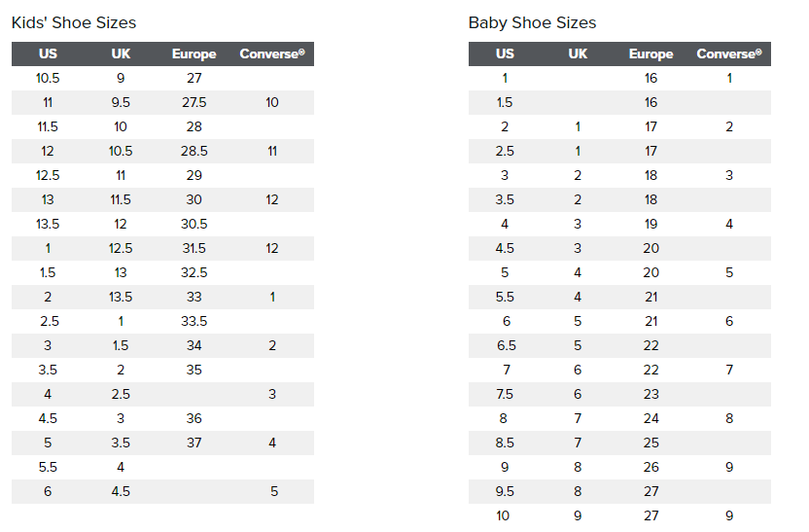Click US size 12.5 in Kids' table
The image size is (809, 532).
(48, 175)
